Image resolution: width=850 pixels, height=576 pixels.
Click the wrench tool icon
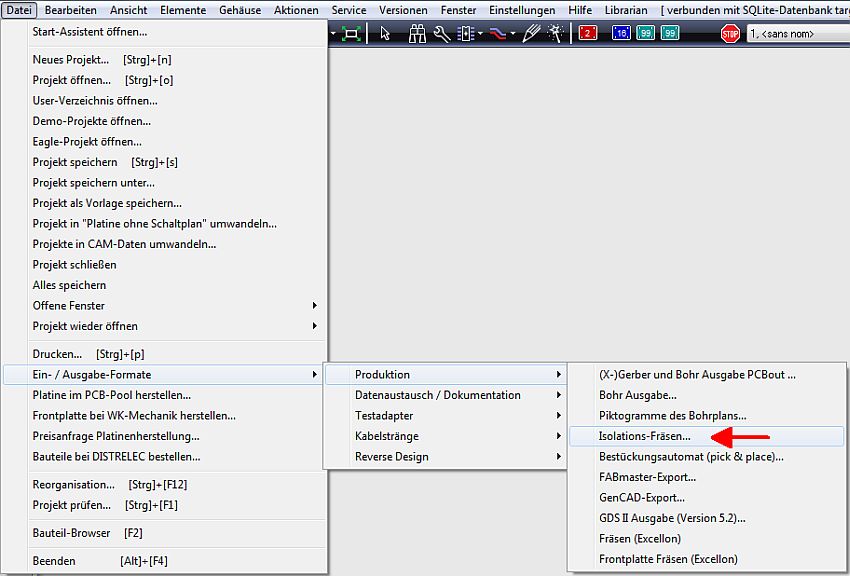coord(441,33)
